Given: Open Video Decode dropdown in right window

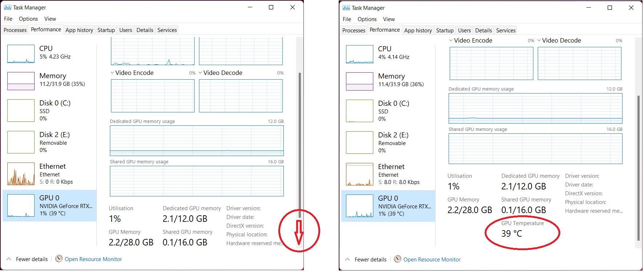Looking at the screenshot, I should click(539, 40).
